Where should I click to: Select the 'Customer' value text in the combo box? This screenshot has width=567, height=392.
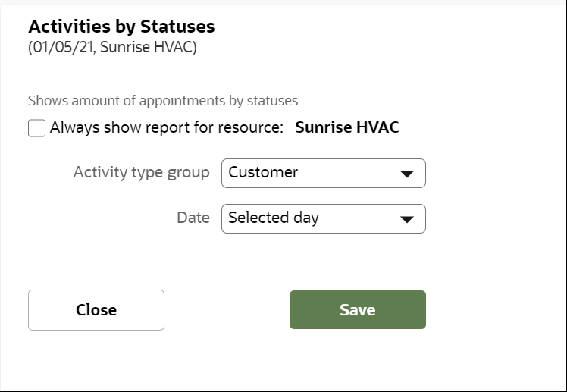tap(263, 172)
